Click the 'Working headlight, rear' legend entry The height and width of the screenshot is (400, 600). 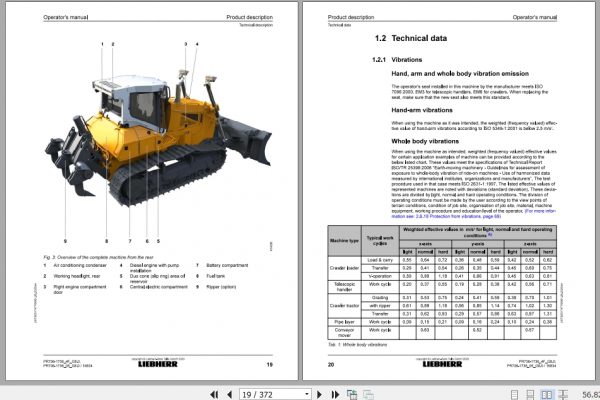[x=77, y=276]
